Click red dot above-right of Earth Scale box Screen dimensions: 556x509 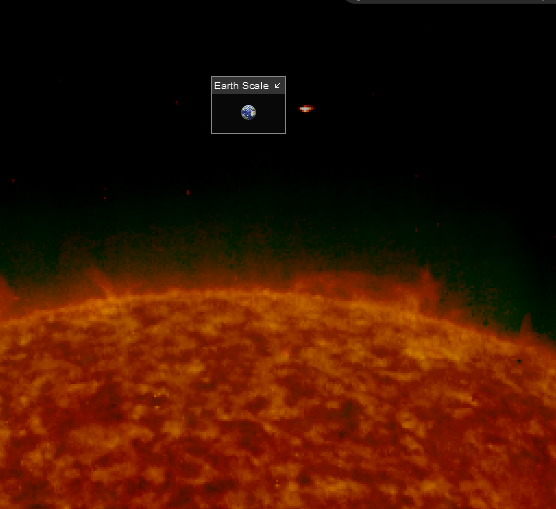click(x=373, y=94)
